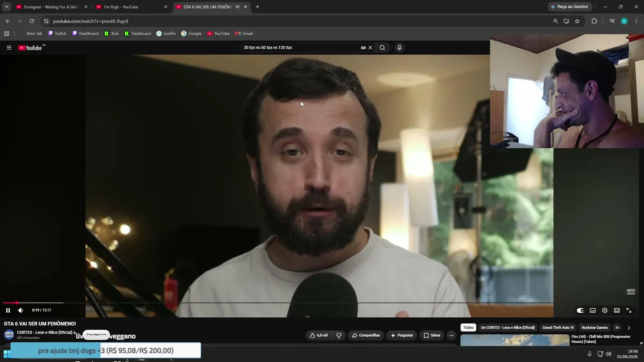Open the Gmail bookmark

tap(244, 34)
